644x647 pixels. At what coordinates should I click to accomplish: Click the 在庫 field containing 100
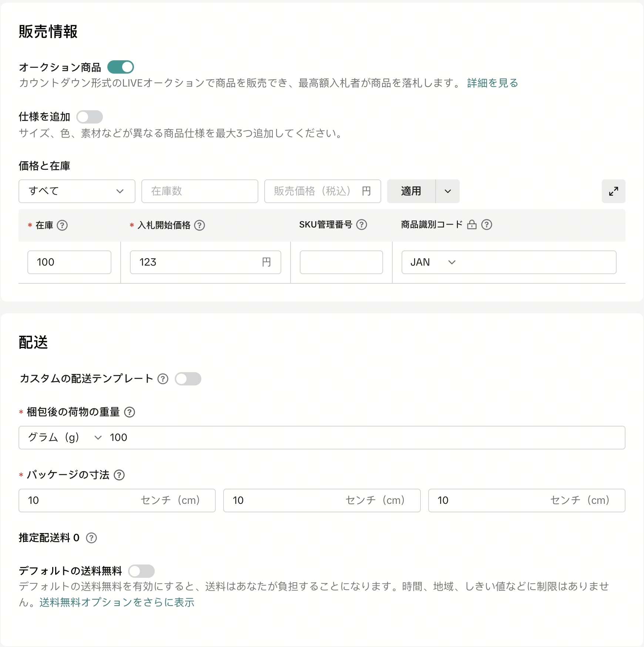(x=69, y=262)
